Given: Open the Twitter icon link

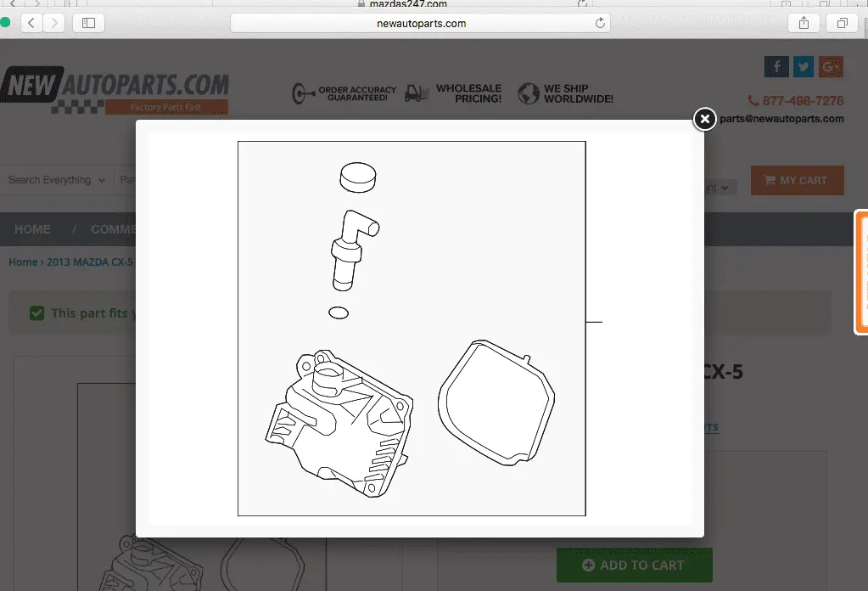Looking at the screenshot, I should point(804,66).
